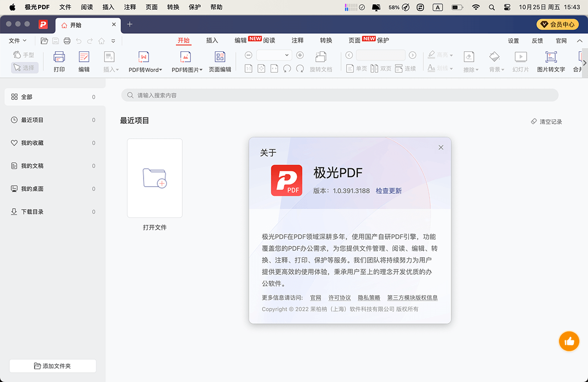588x382 pixels.
Task: Open the zoom level combo box
Action: (274, 55)
